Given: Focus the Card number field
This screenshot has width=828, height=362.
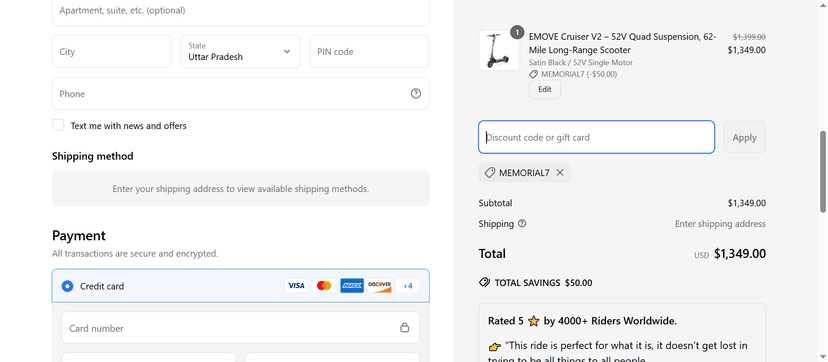Looking at the screenshot, I should click(241, 328).
